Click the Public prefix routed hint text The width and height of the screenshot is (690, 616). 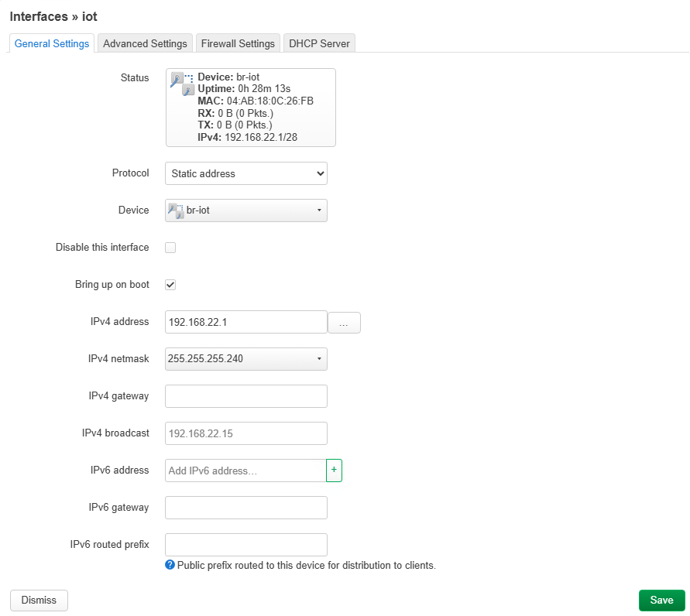(x=306, y=565)
